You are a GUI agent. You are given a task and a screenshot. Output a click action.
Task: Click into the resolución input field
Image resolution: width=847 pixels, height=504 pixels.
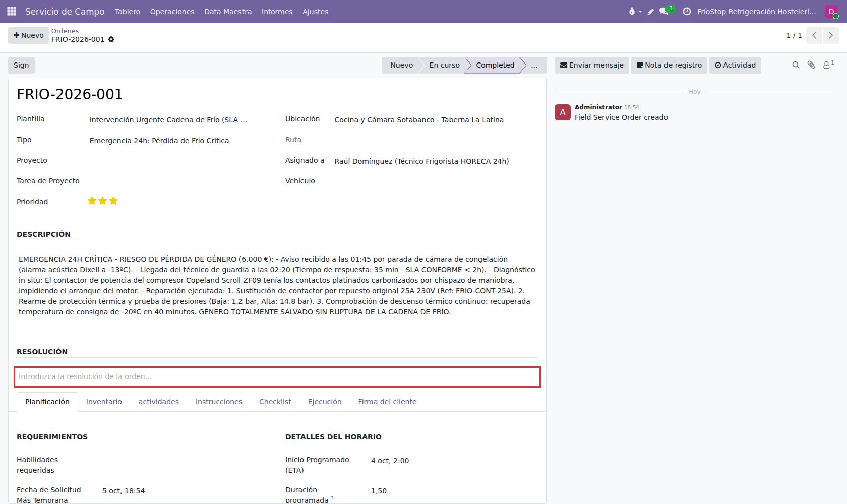click(277, 377)
